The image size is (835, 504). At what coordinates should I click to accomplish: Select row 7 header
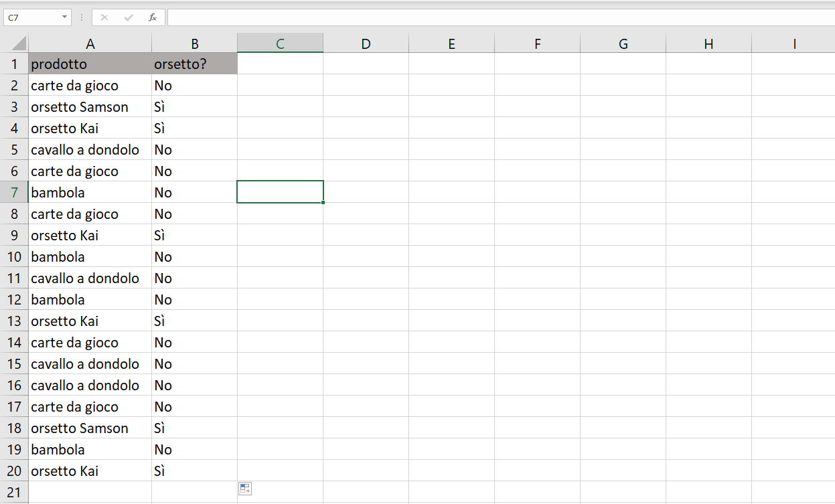click(14, 192)
